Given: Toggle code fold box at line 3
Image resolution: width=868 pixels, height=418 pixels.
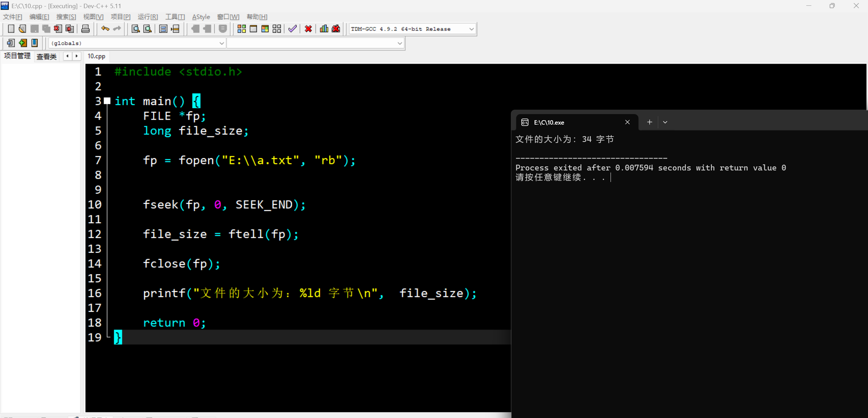Looking at the screenshot, I should point(107,101).
